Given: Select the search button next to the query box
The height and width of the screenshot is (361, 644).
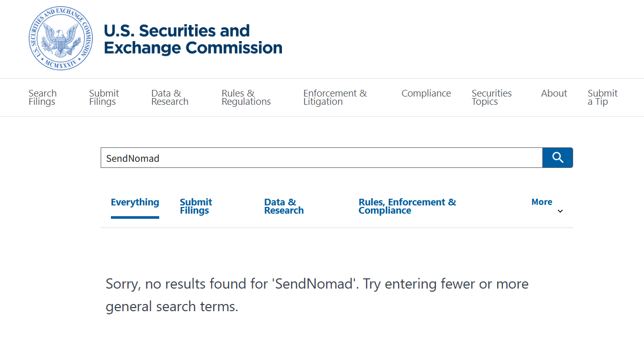Looking at the screenshot, I should click(558, 158).
